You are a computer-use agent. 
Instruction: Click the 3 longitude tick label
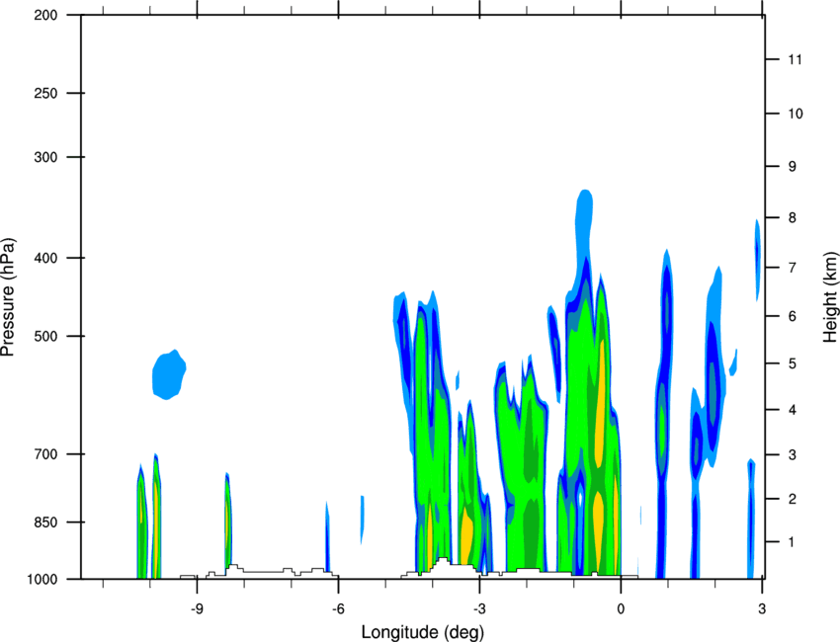pos(762,609)
